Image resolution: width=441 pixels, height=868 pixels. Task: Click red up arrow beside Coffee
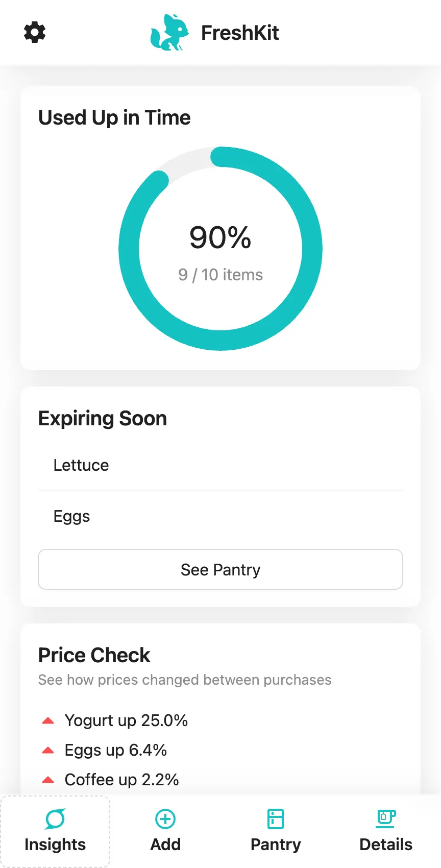coord(48,780)
